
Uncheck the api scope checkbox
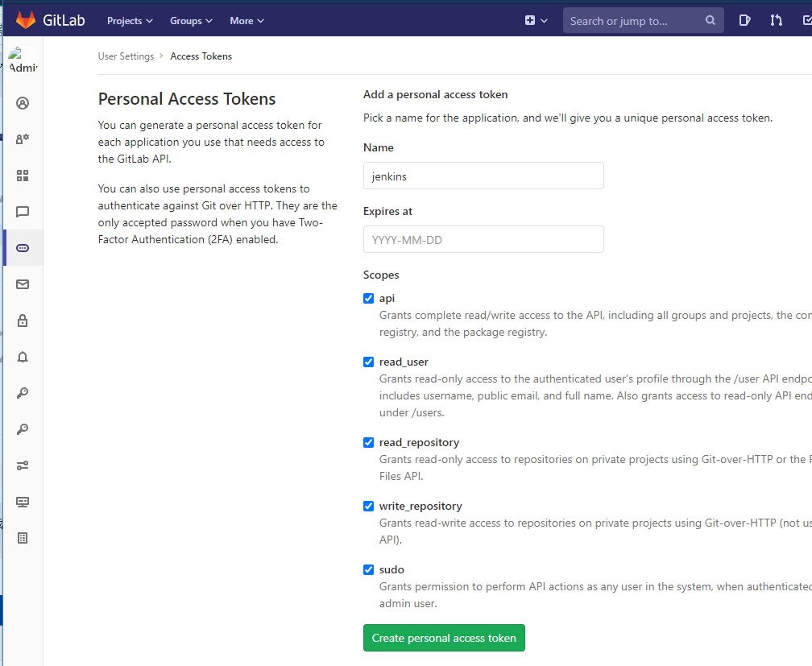[369, 298]
